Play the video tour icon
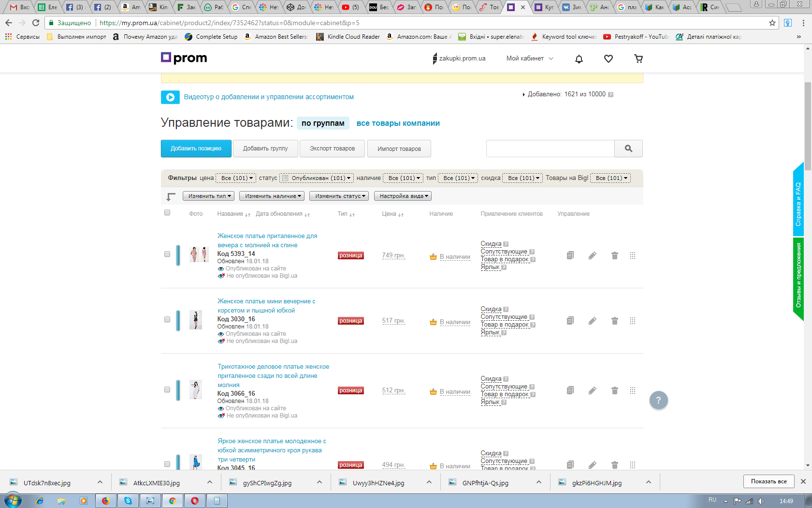 coord(170,97)
